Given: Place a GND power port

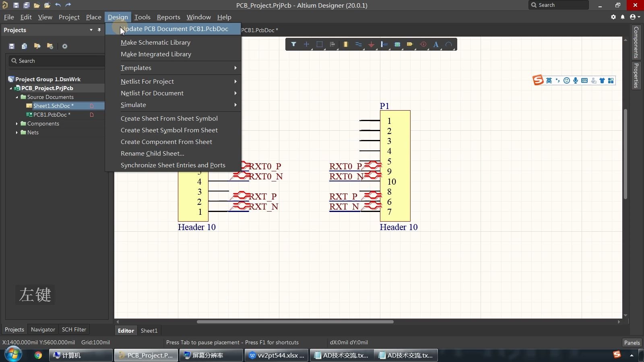Looking at the screenshot, I should pyautogui.click(x=372, y=44).
